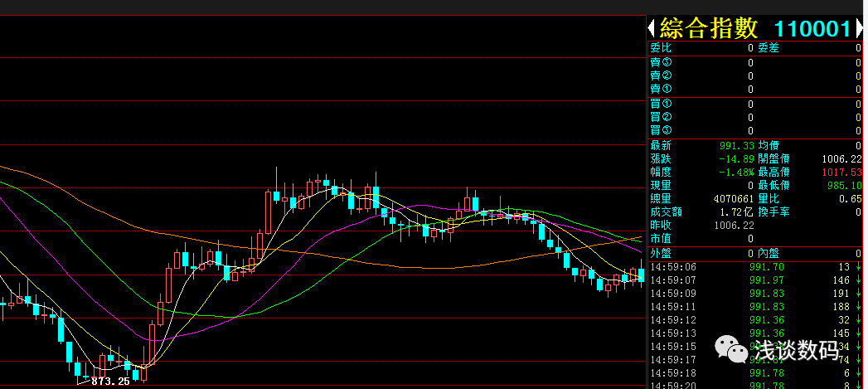Click tick volume 191 at 14:59:09
This screenshot has width=868, height=389.
click(x=841, y=294)
